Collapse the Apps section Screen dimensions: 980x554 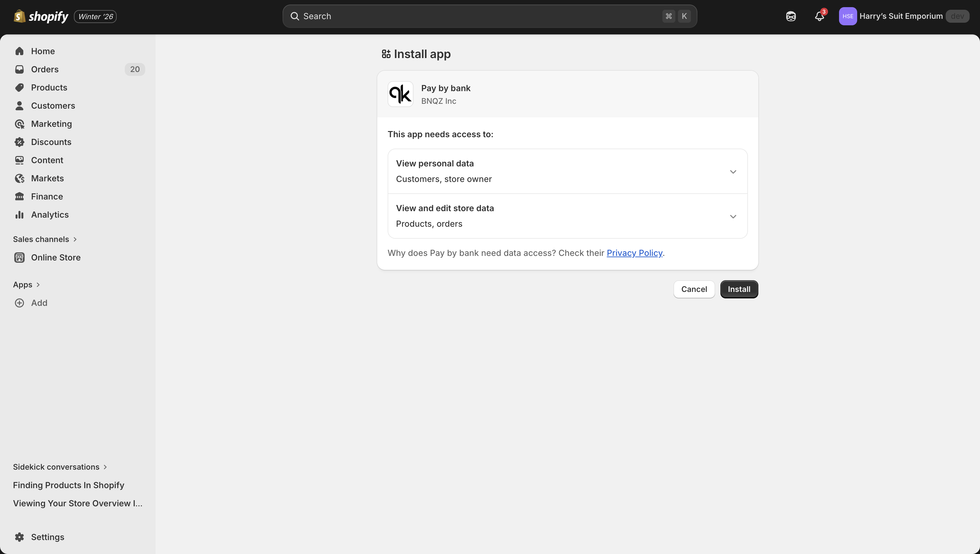pyautogui.click(x=39, y=284)
